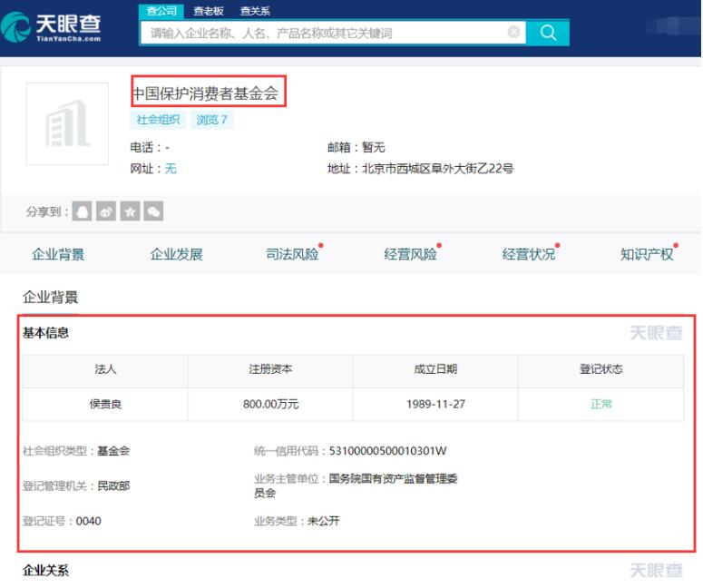Click business type value 未公开

(x=324, y=521)
